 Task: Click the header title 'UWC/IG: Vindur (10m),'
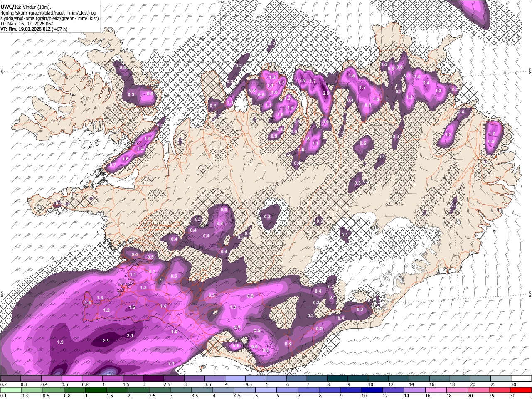[26, 6]
